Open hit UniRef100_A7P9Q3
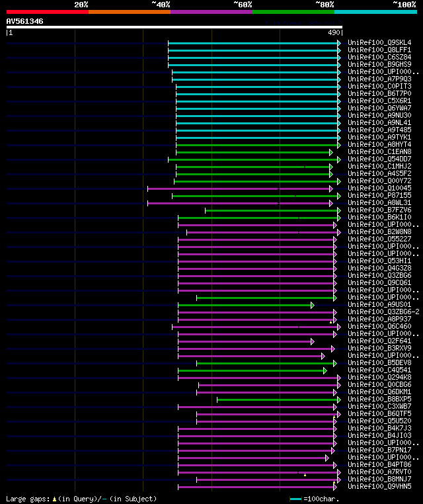The image size is (423, 504). pyautogui.click(x=379, y=79)
